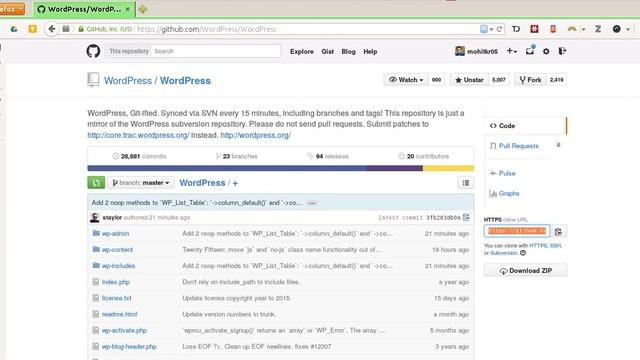This screenshot has width=640, height=360.
Task: Open the notifications inbox icon
Action: (x=530, y=51)
